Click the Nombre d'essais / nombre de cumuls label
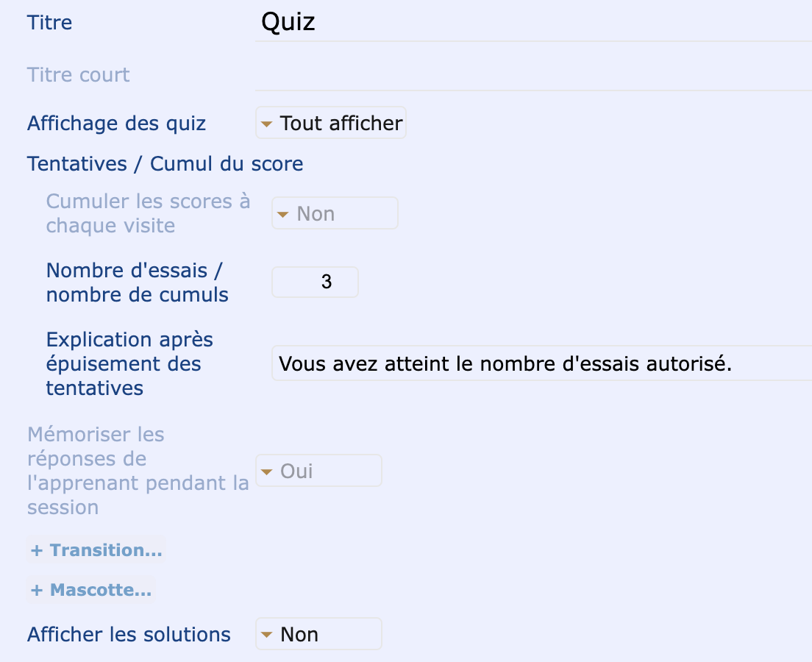812x662 pixels. [138, 282]
